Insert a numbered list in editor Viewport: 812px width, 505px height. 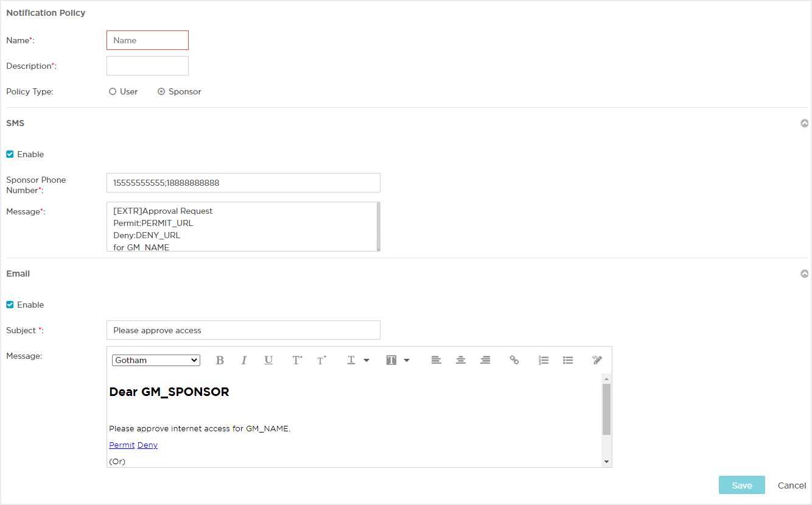tap(544, 360)
